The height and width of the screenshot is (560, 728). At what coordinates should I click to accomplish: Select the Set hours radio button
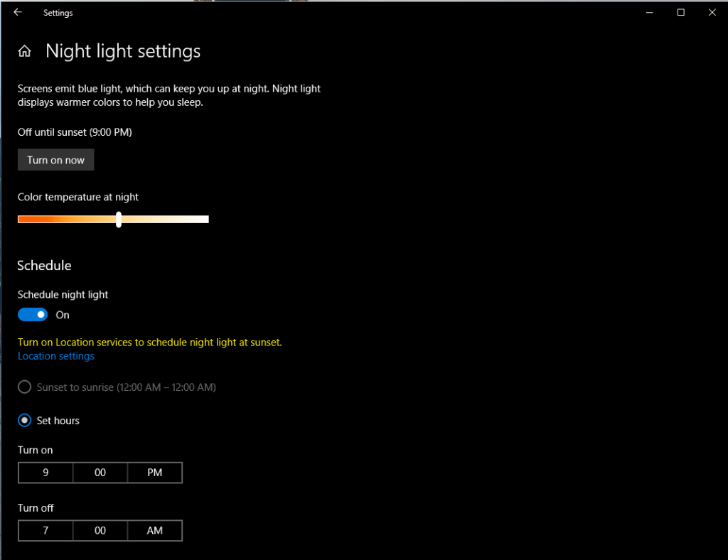[24, 420]
